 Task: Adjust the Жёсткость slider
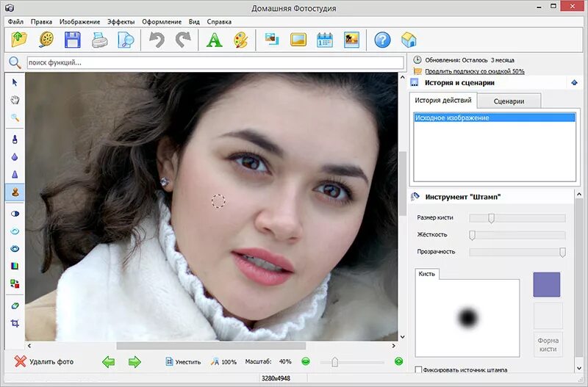(x=517, y=235)
